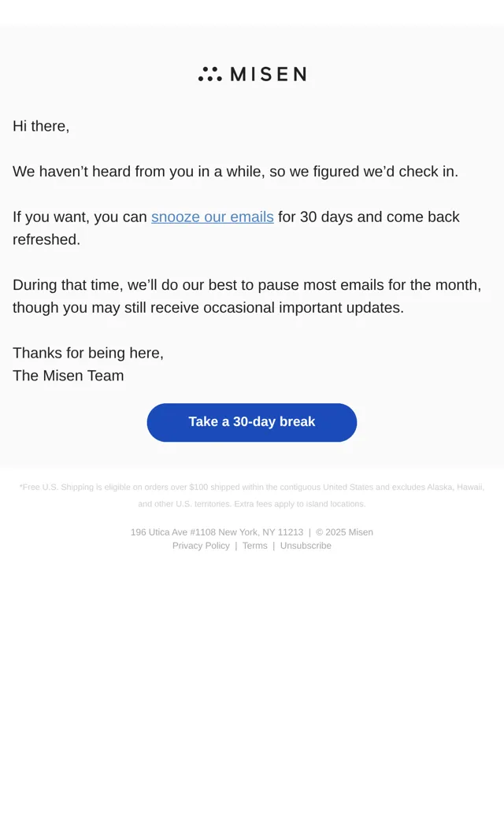Click the "Thanks for being here," line
Viewport: 504px width, 819px height.
tap(88, 353)
